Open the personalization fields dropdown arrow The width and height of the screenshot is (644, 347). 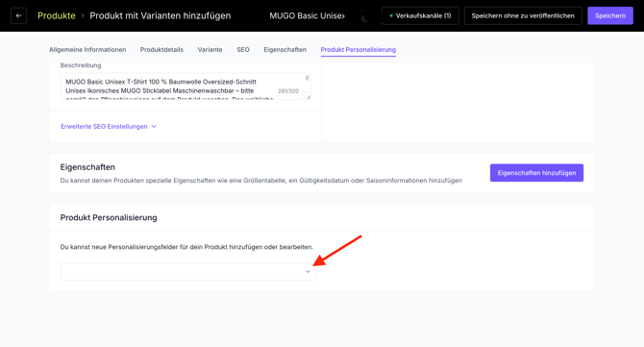[308, 271]
